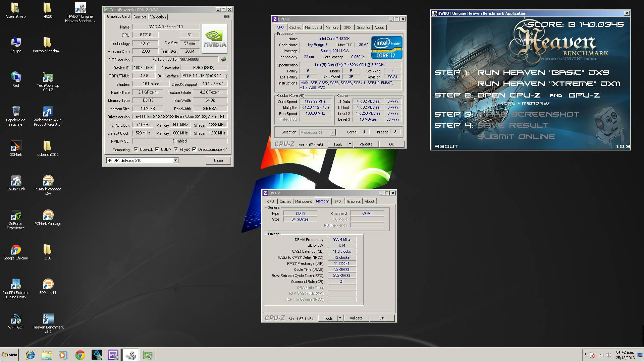The height and width of the screenshot is (362, 644).
Task: Toggle the DirectCompute 4.1 checkbox
Action: [x=194, y=149]
